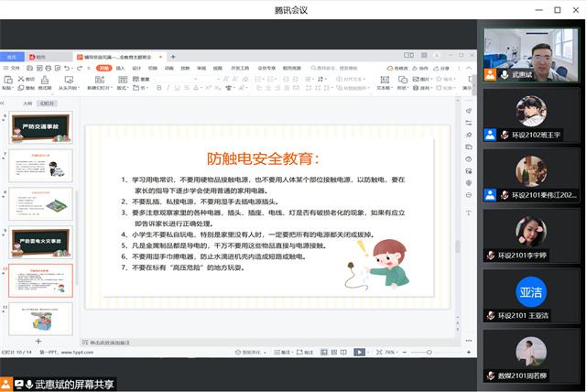Click the font color A icon
The width and height of the screenshot is (586, 392).
[195, 88]
